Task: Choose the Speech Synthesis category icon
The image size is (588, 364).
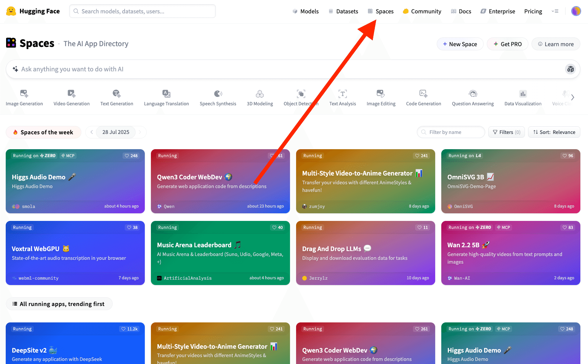Action: click(x=218, y=93)
